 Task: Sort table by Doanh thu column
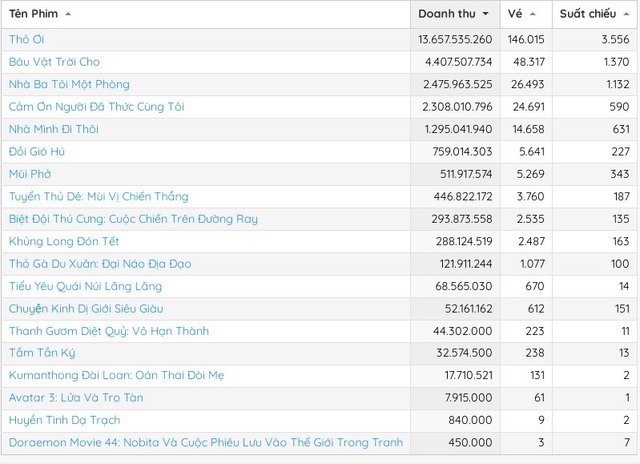point(446,14)
